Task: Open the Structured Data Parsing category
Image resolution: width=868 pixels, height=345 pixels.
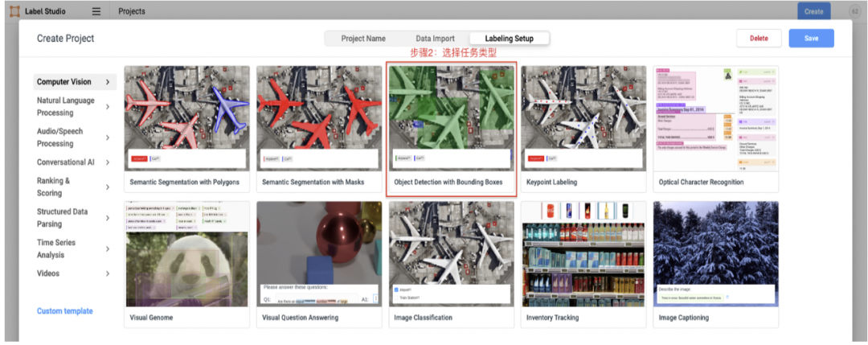Action: tap(75, 218)
